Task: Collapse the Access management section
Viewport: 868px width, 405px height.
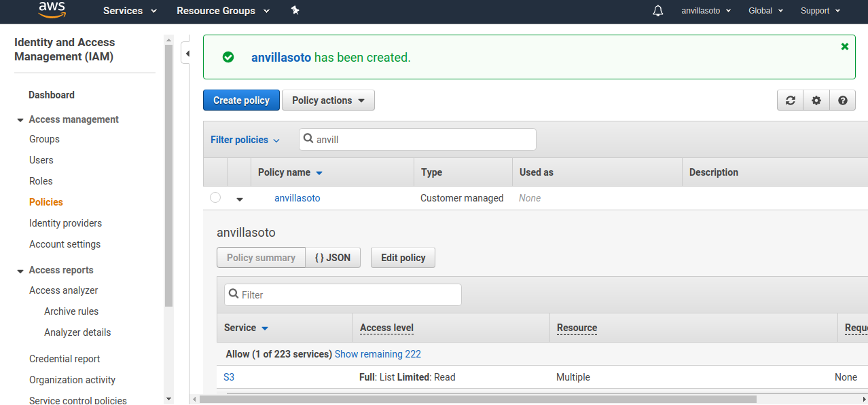Action: [x=20, y=120]
